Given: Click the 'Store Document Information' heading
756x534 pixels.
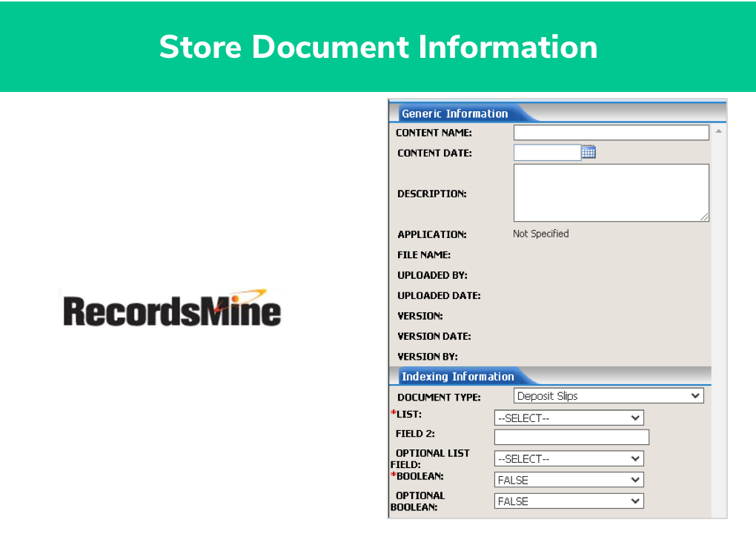Looking at the screenshot, I should tap(378, 47).
